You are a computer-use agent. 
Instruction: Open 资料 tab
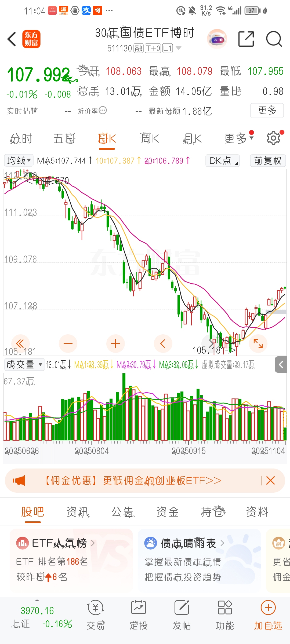(258, 512)
